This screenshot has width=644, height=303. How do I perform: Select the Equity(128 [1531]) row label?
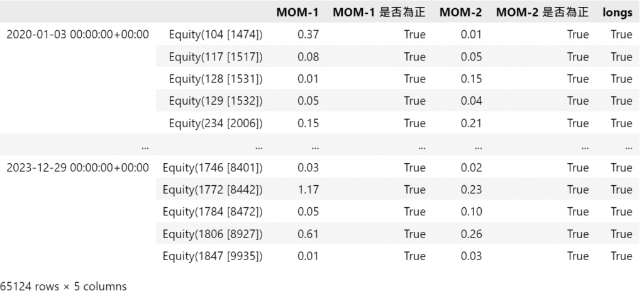216,79
